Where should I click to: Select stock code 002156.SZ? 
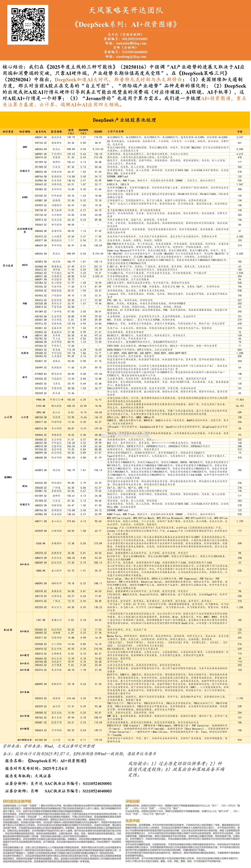pos(41,143)
